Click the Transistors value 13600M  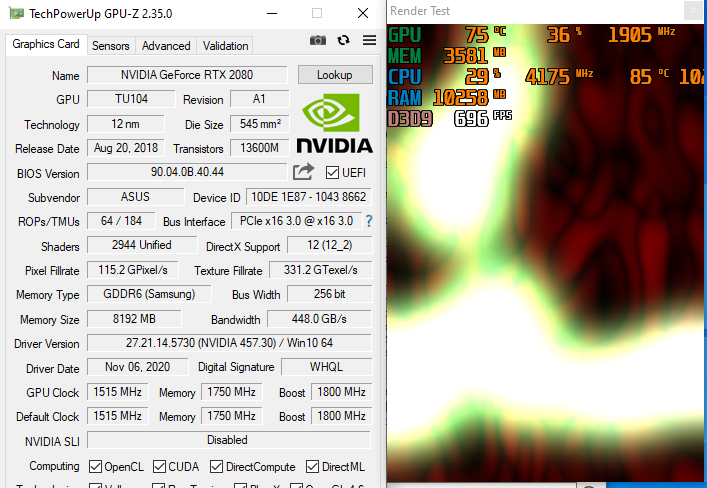[260, 148]
